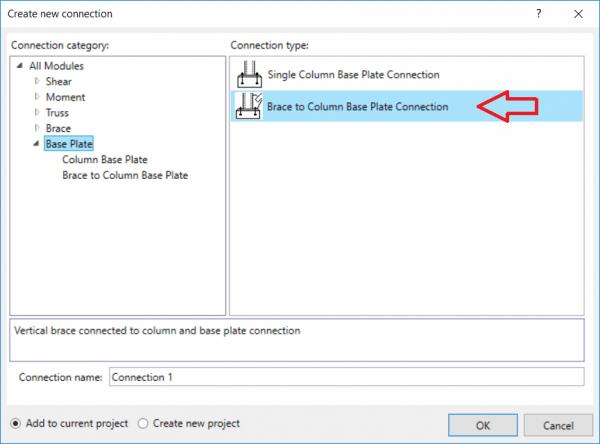
Task: Pick Brace to Column Base Plate Connection type
Action: (357, 106)
